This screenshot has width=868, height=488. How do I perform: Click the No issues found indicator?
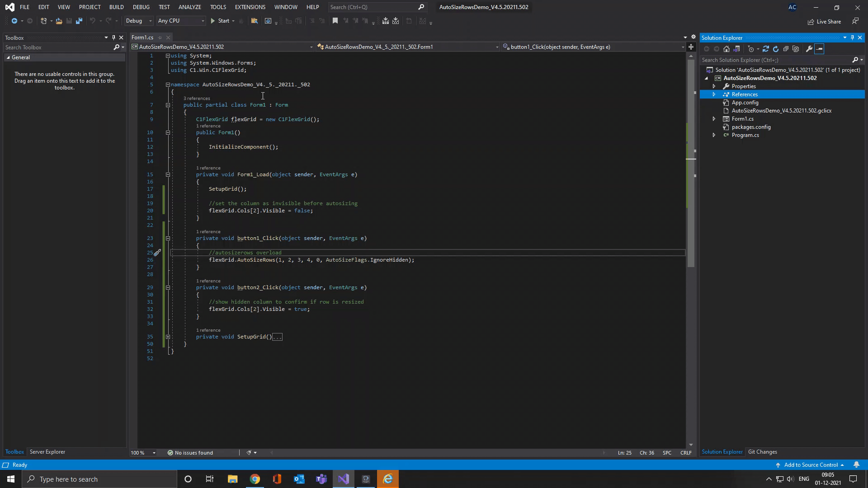pos(190,453)
